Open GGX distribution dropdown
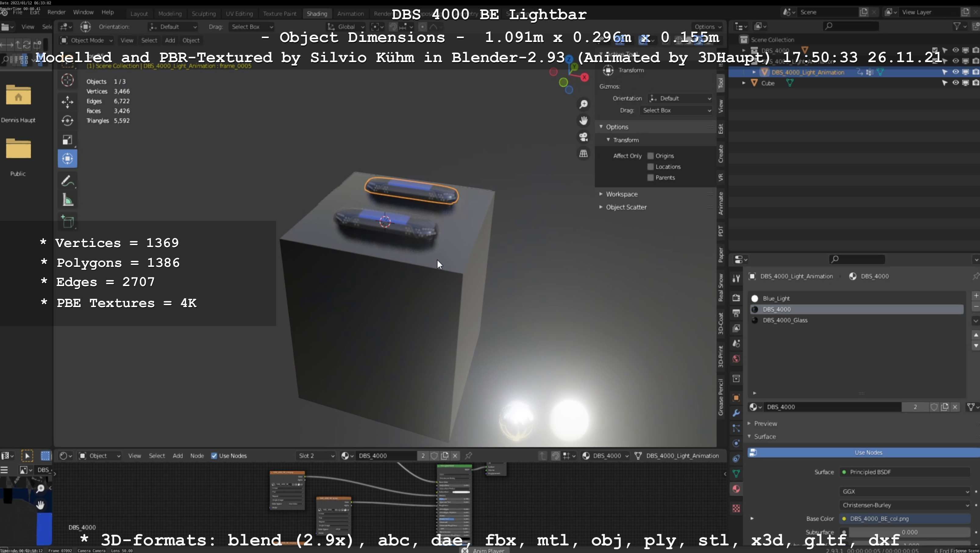980x553 pixels. 905,491
